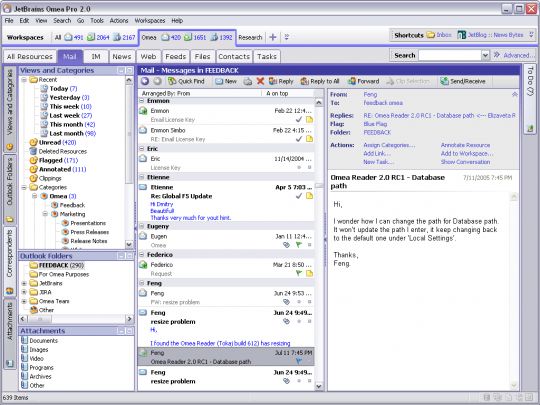This screenshot has width=540, height=405.
Task: Click Add to Workspace action link
Action: [467, 153]
